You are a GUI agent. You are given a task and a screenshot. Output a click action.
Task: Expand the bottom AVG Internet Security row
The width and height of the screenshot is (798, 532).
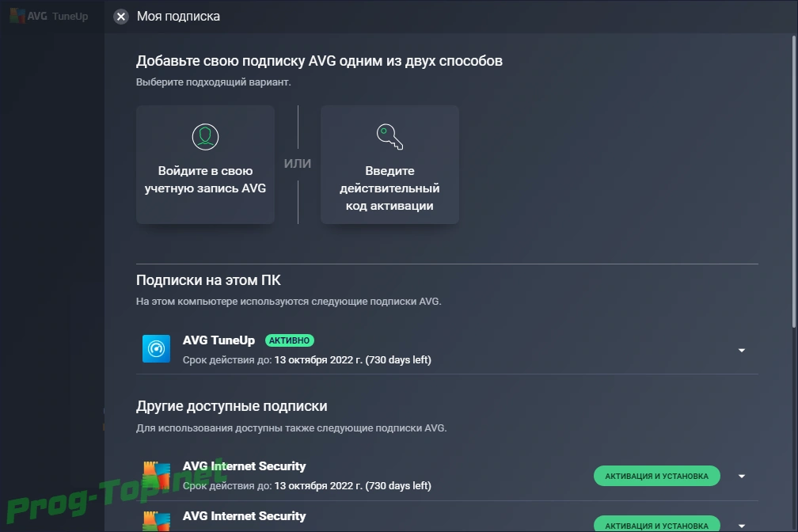tap(742, 526)
